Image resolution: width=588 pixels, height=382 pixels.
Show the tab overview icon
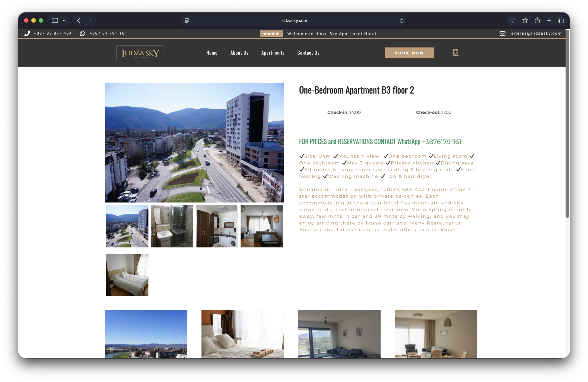point(561,20)
